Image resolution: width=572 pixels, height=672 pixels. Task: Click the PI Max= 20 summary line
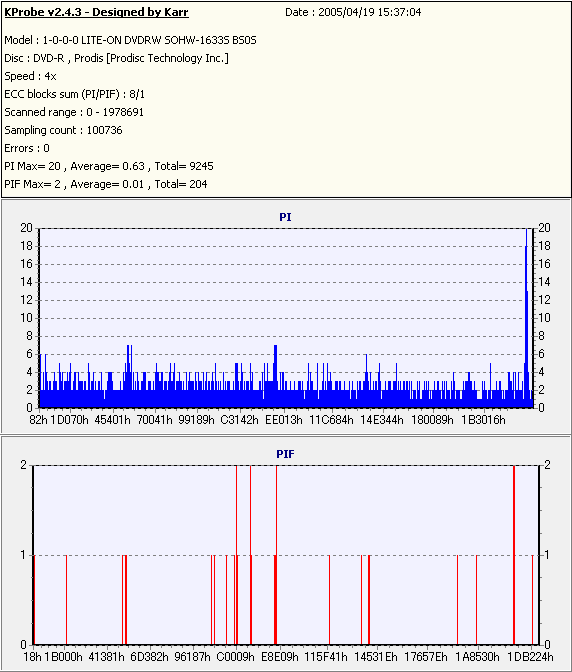109,166
